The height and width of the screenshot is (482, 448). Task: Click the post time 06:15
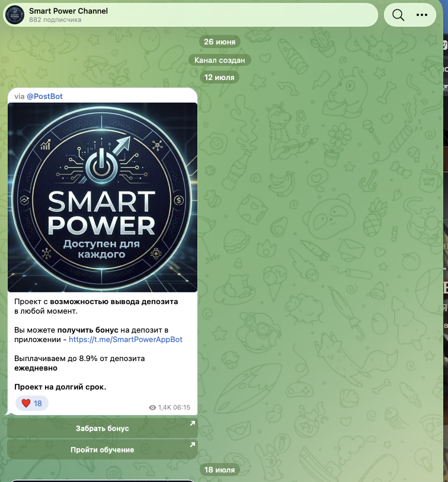point(181,407)
